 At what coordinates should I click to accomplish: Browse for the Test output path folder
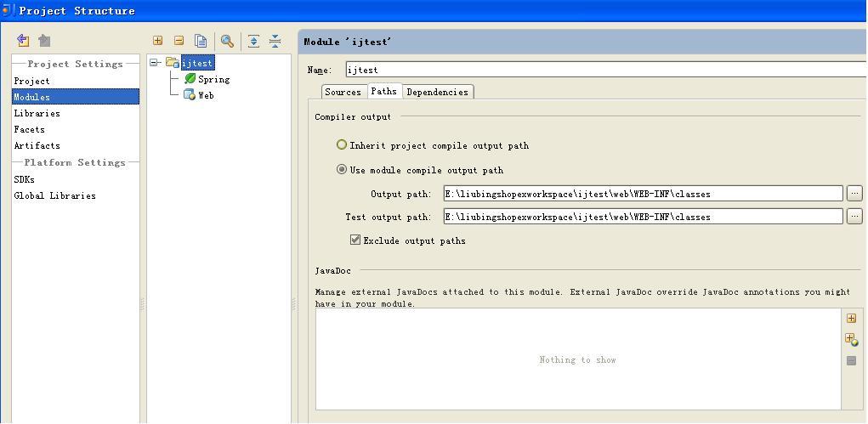coord(855,217)
